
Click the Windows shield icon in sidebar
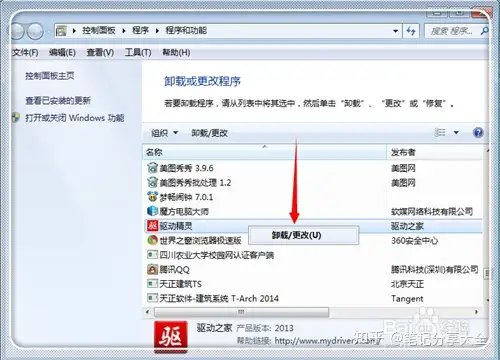(15, 117)
